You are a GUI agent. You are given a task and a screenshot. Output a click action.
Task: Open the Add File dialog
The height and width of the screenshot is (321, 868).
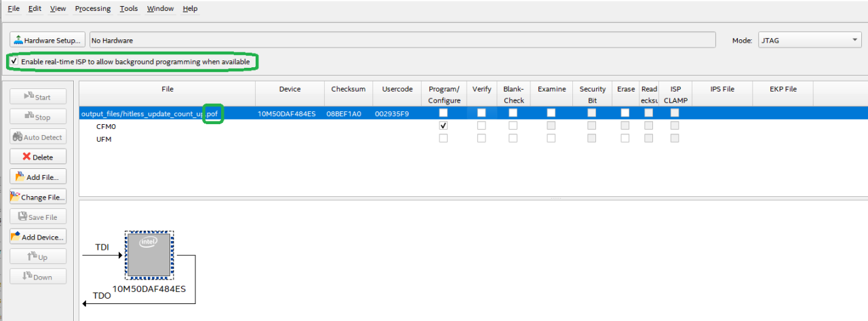tap(37, 177)
